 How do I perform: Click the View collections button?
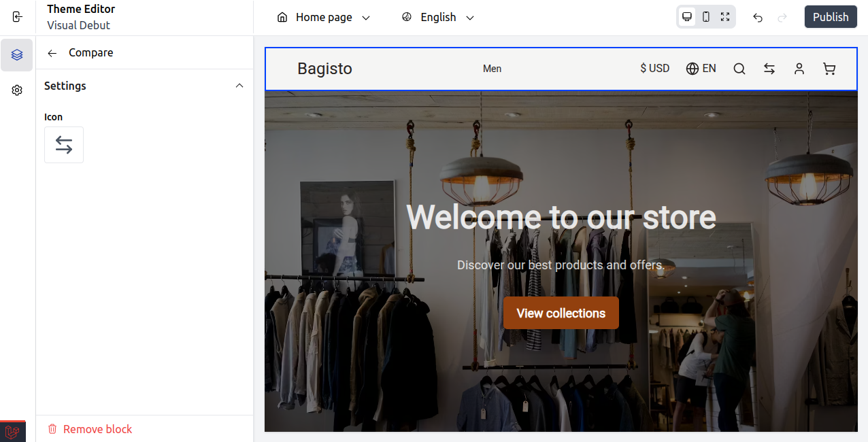(561, 313)
